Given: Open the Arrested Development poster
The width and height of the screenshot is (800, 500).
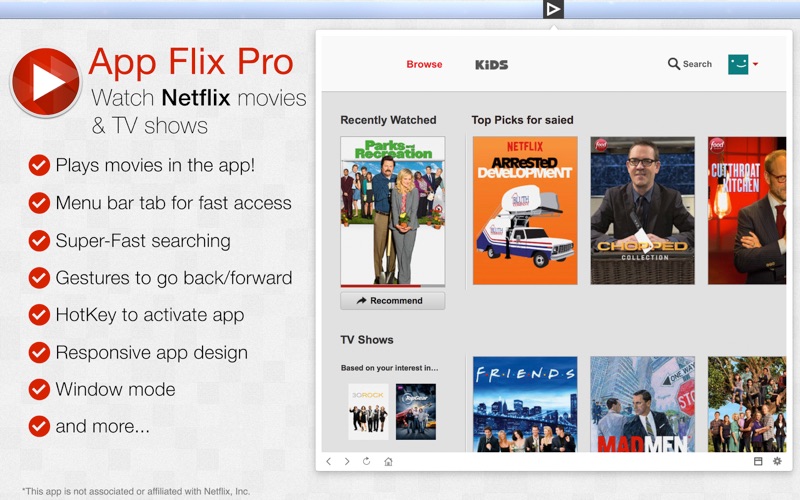Looking at the screenshot, I should [525, 210].
